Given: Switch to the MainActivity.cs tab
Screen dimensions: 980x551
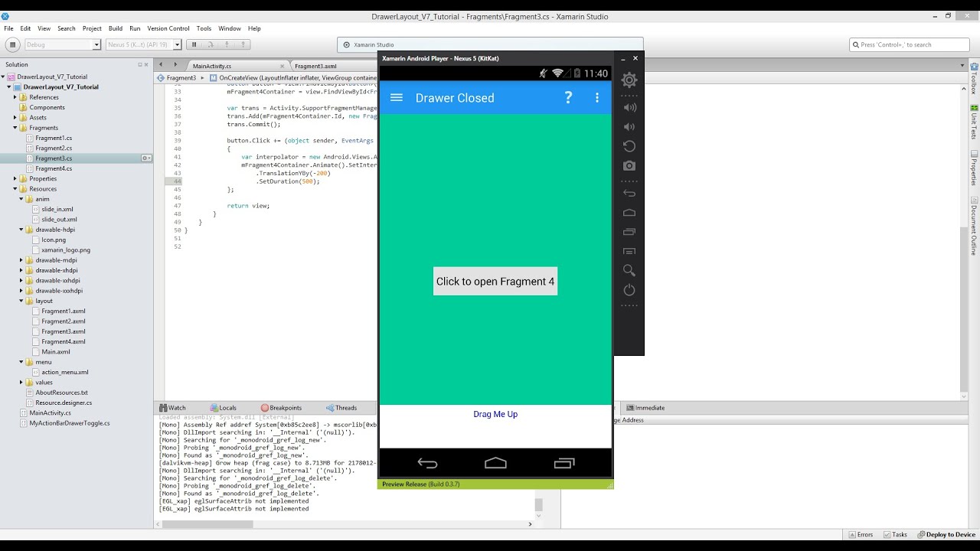Looking at the screenshot, I should click(212, 66).
